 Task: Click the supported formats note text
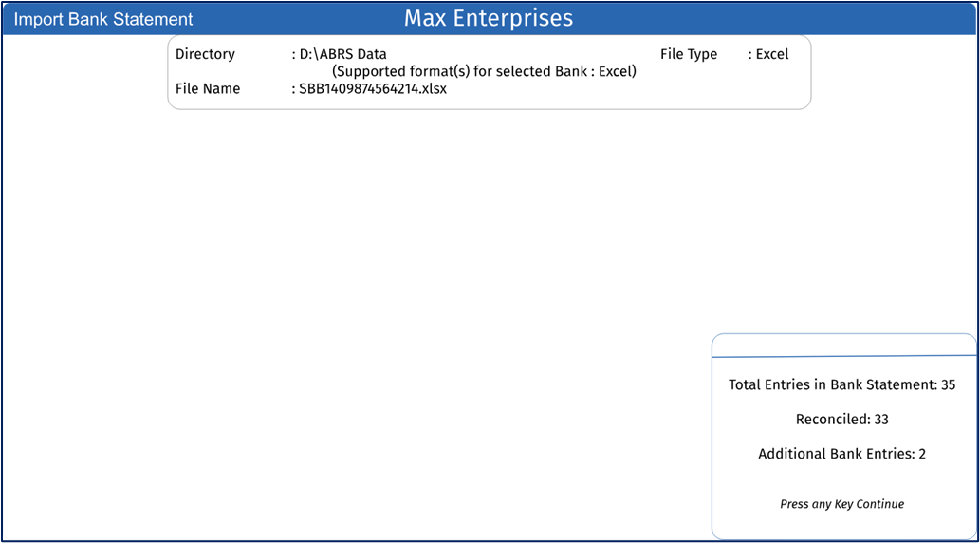(x=484, y=71)
